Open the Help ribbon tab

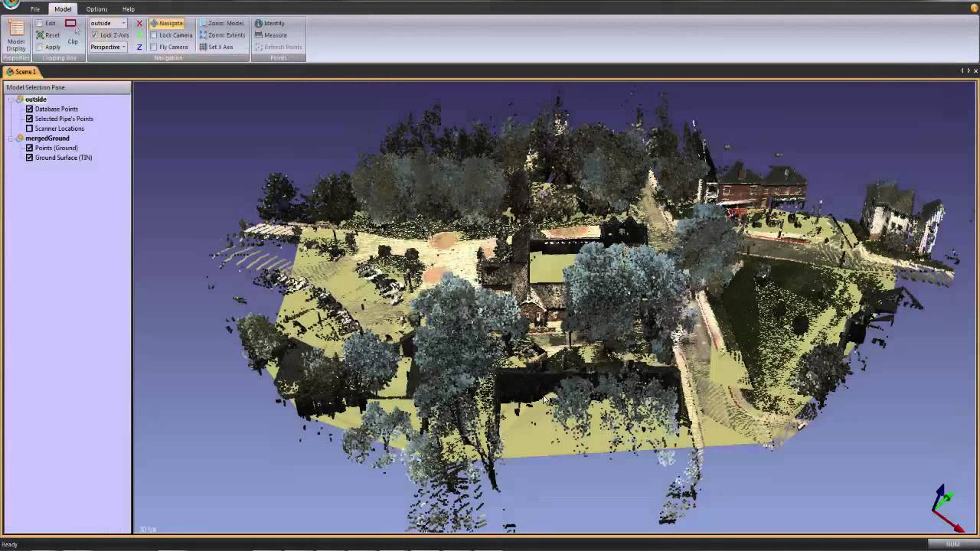(x=129, y=9)
